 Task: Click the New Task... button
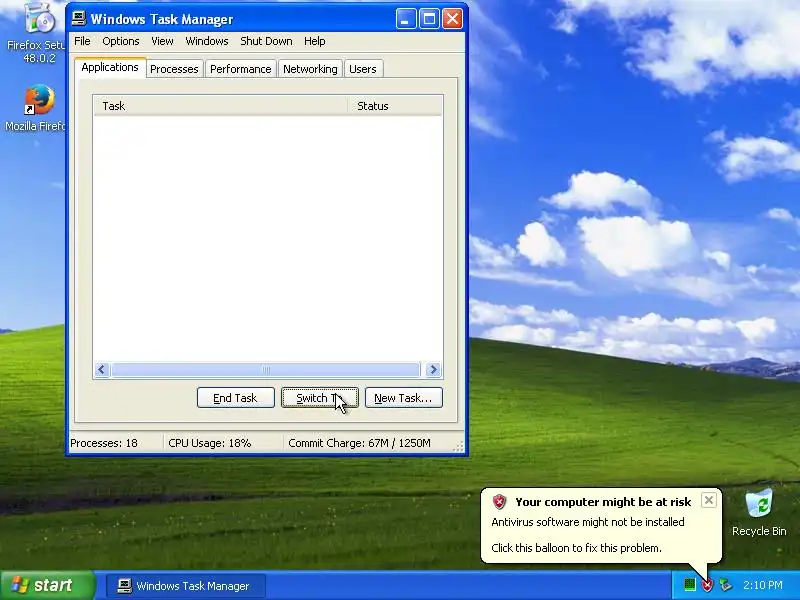pyautogui.click(x=403, y=398)
